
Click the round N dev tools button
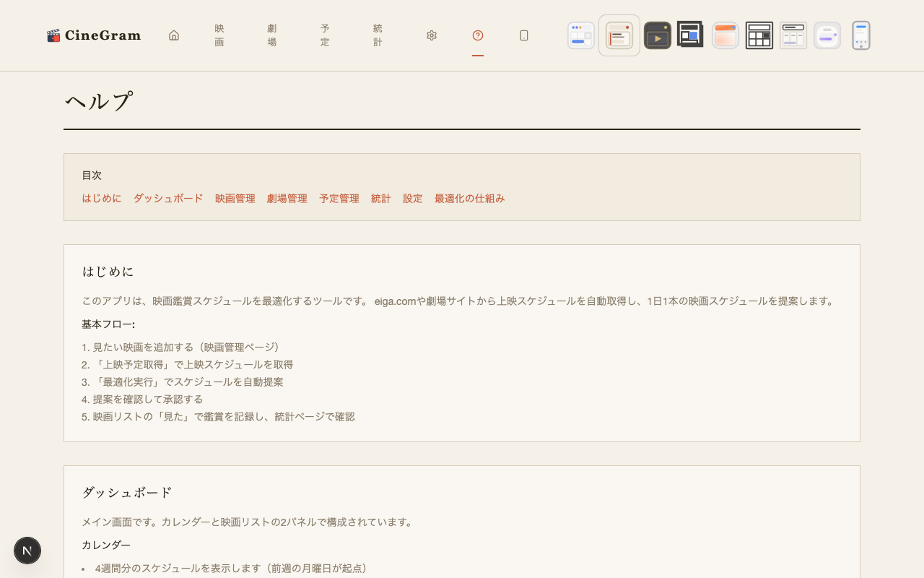(27, 551)
